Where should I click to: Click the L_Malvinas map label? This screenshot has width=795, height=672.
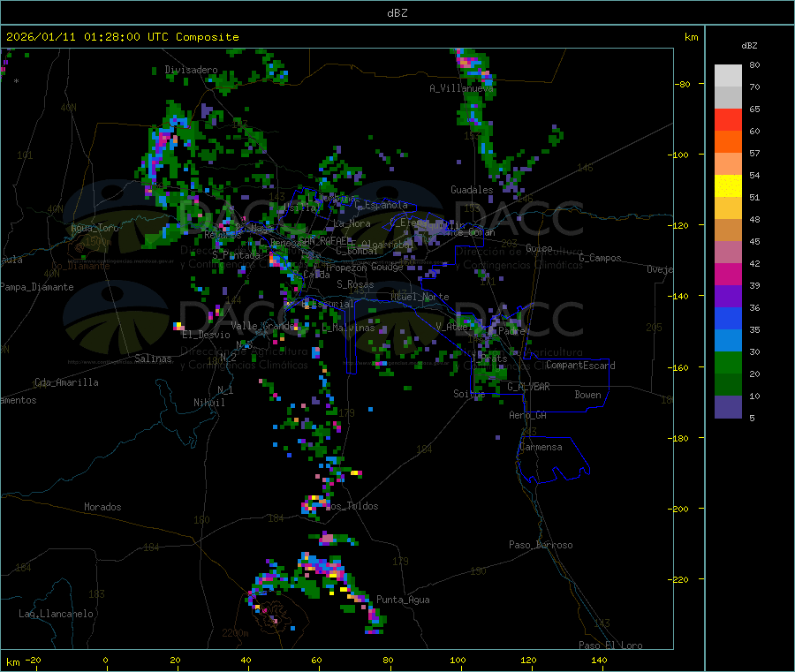[x=349, y=328]
